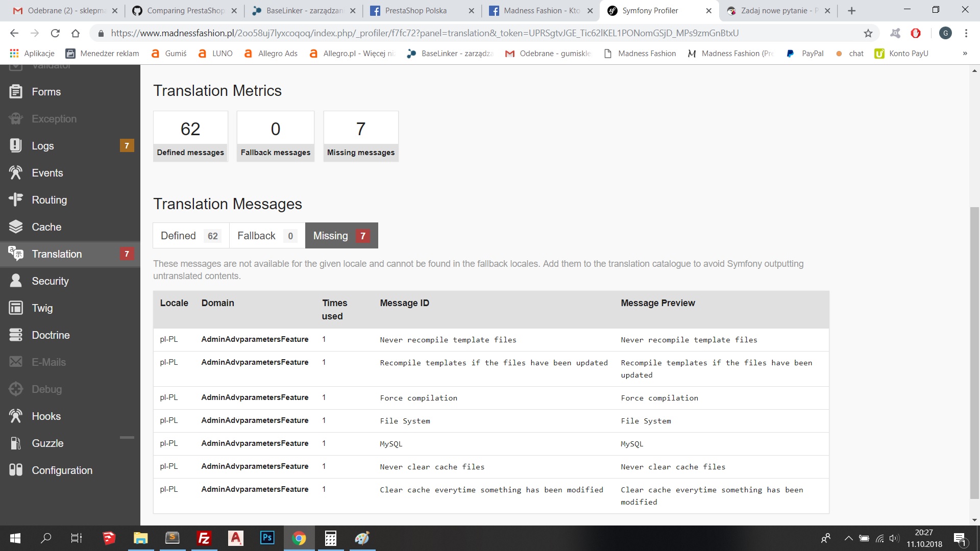The height and width of the screenshot is (551, 980).
Task: Open the Forms profiler panel icon
Action: tap(16, 92)
